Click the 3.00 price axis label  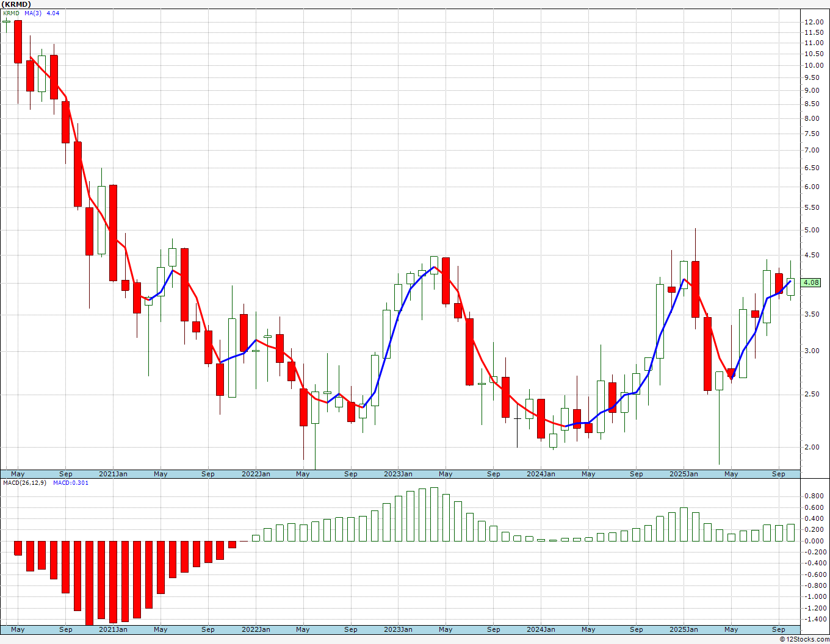coord(812,351)
